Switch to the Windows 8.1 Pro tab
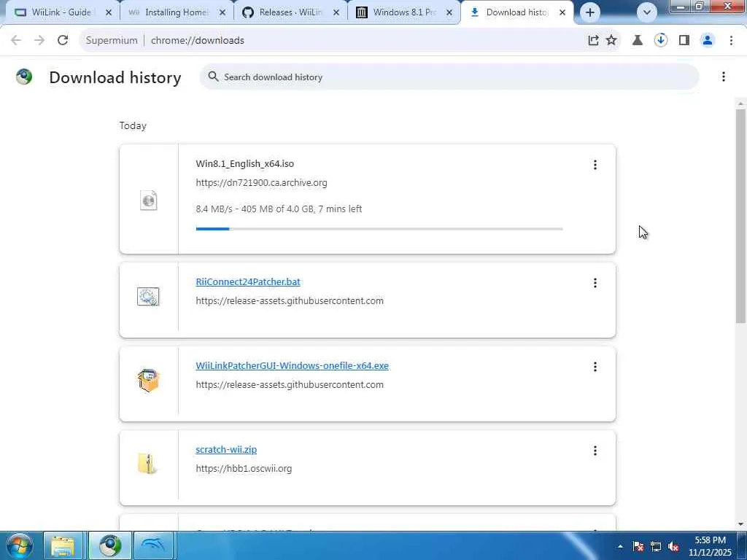 [404, 12]
